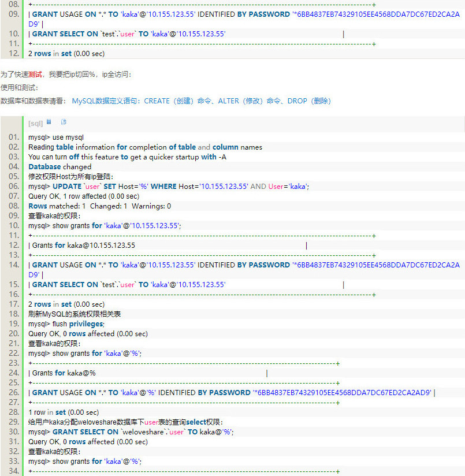Screen dimensions: 465x476
Task: Click '2 rows in set' in top code block
Action: (x=66, y=54)
